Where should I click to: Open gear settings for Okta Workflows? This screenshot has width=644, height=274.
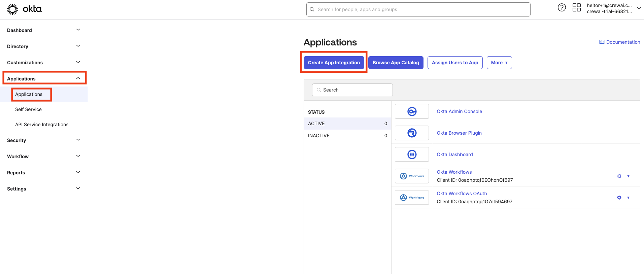(x=619, y=176)
